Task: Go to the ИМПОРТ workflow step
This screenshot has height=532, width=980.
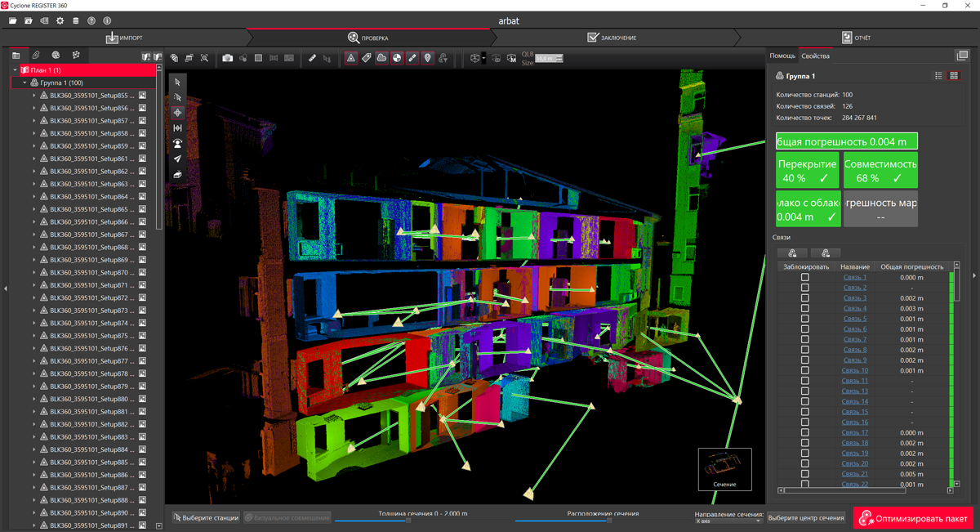Action: 124,38
